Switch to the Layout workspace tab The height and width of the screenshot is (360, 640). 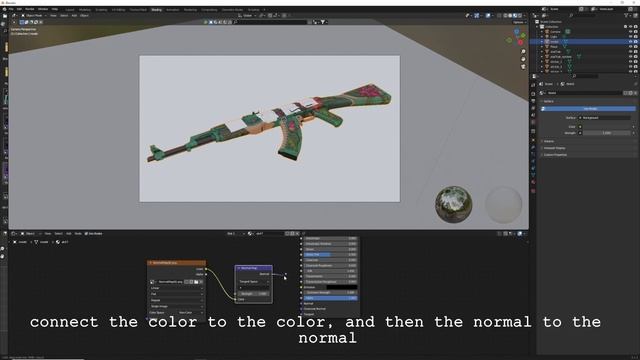coord(70,9)
